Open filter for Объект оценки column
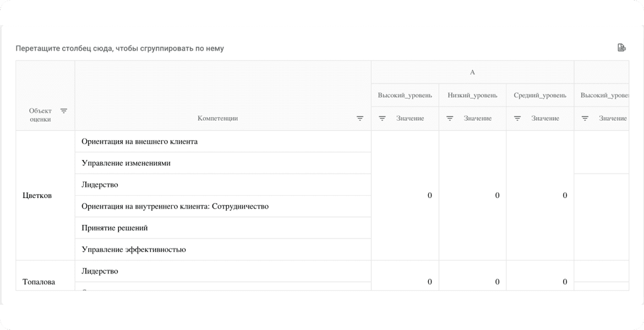 click(64, 111)
